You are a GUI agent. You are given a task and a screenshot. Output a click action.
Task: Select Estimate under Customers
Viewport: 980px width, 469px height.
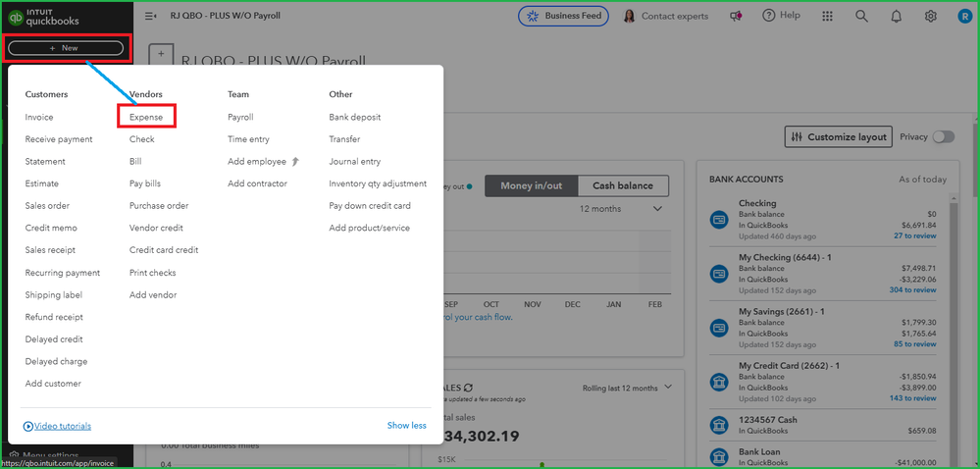coord(42,183)
